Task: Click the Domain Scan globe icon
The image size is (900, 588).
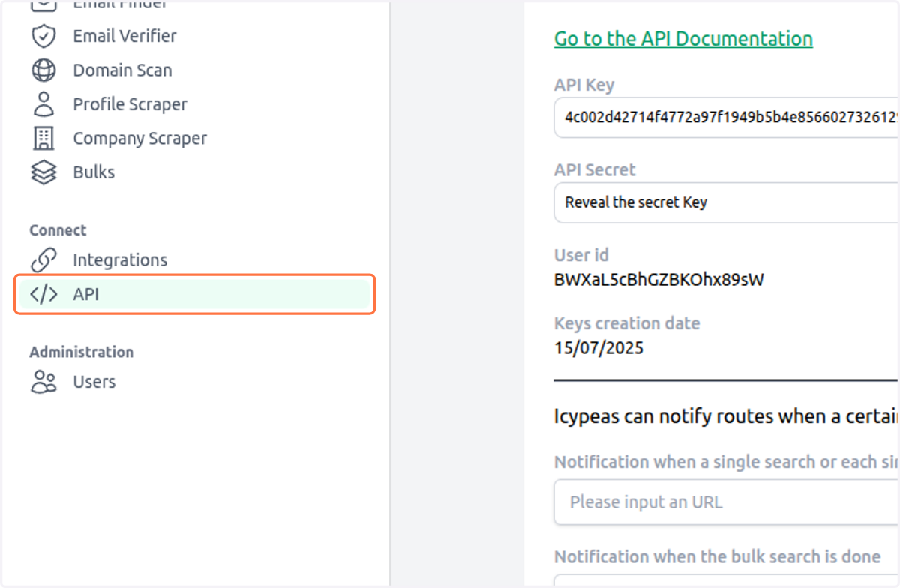Action: click(x=43, y=70)
